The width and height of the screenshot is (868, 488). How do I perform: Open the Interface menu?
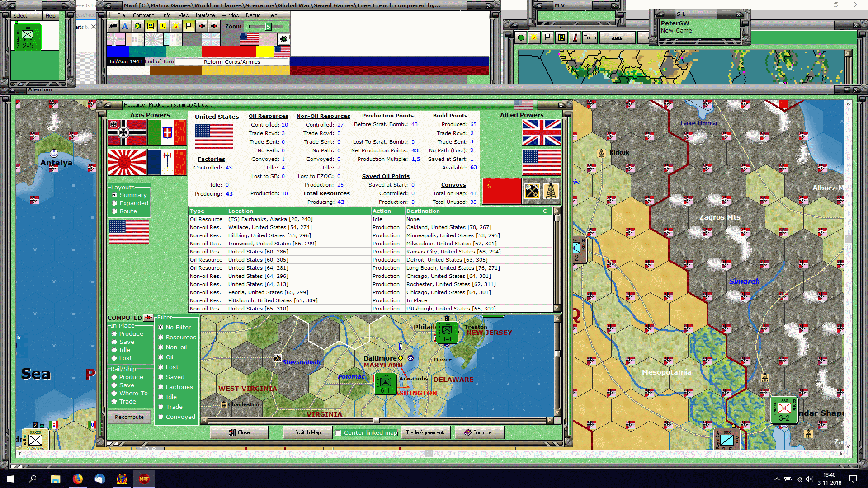pyautogui.click(x=205, y=15)
